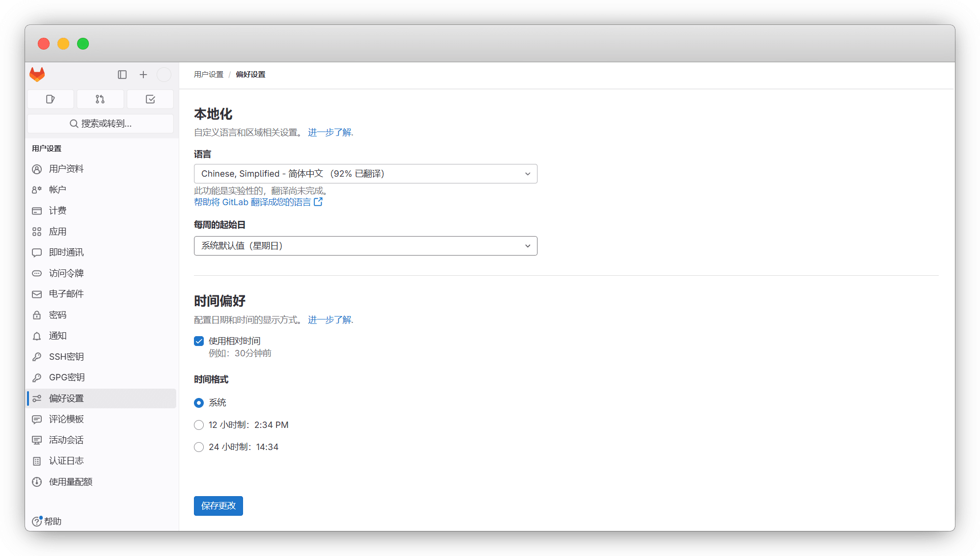Open the 帮助 help icon

point(47,521)
